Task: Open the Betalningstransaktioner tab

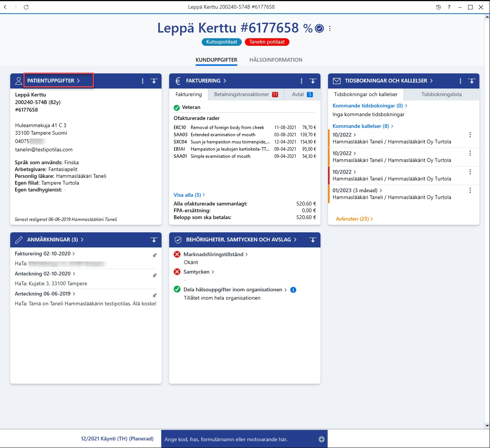Action: [x=246, y=94]
